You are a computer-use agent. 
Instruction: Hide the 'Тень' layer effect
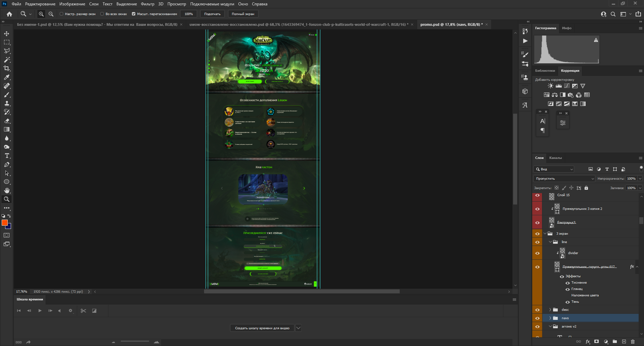point(567,302)
